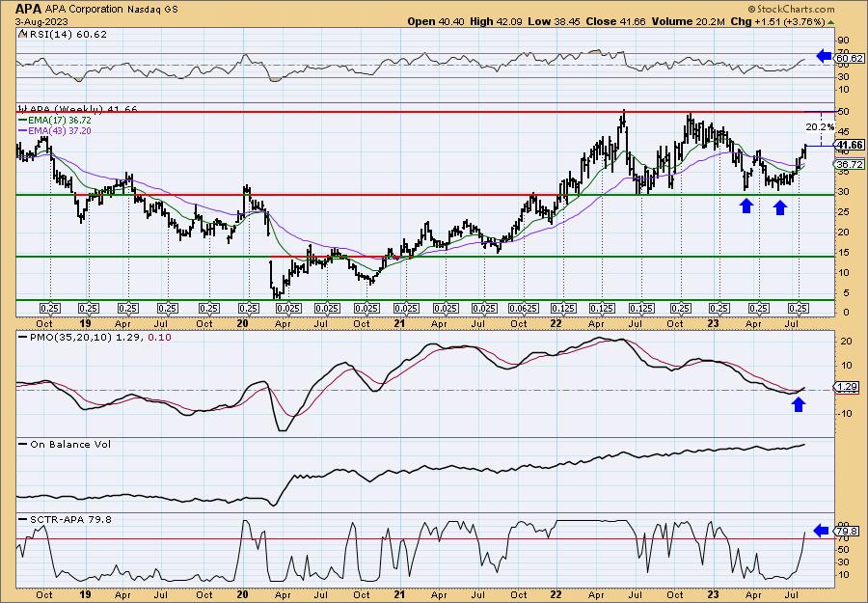The width and height of the screenshot is (868, 603).
Task: Select the 'EMA(17) 36.72' legend entry
Action: point(55,120)
